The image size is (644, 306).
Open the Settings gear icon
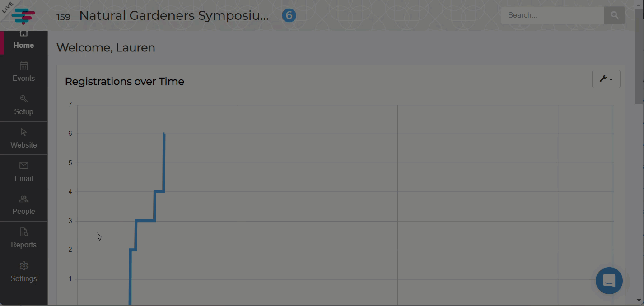[24, 266]
